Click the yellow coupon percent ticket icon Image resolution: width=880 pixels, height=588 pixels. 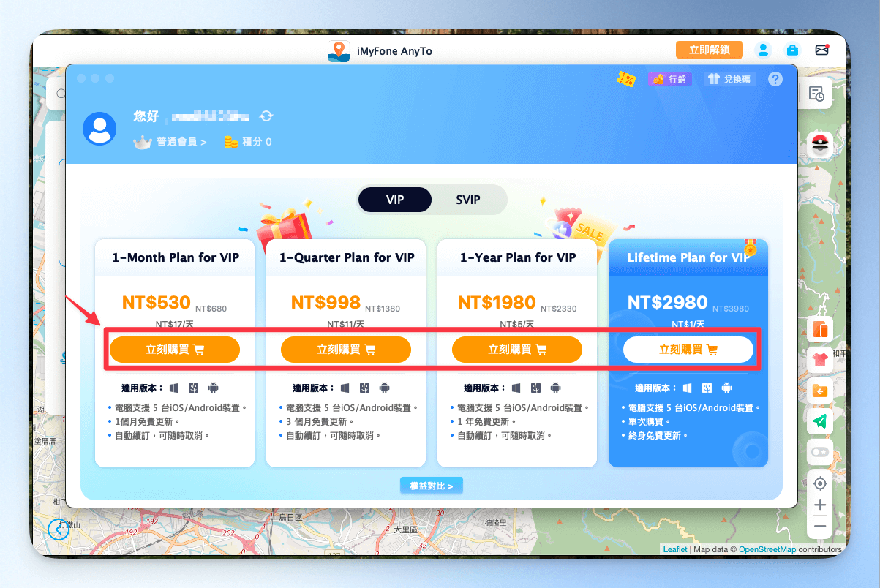(x=625, y=79)
